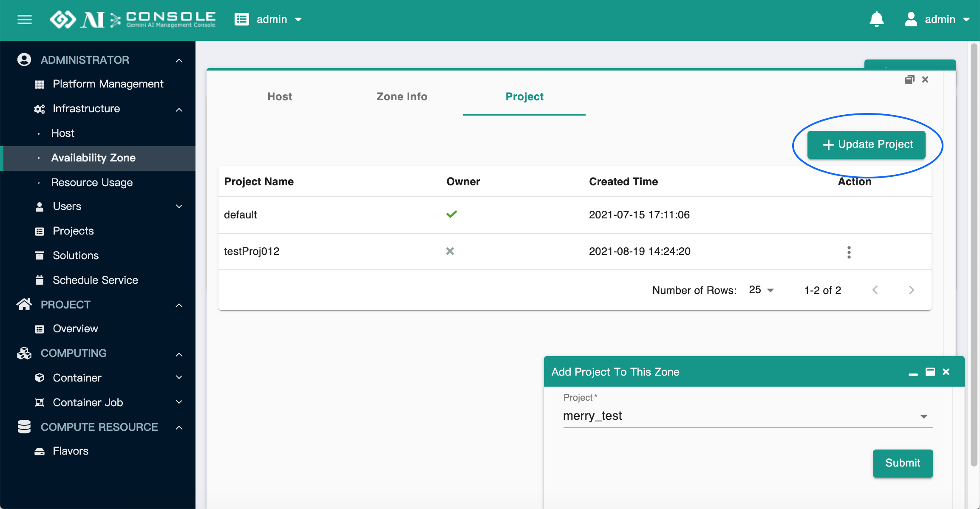Click the Owner column header
980x509 pixels.
click(x=463, y=182)
